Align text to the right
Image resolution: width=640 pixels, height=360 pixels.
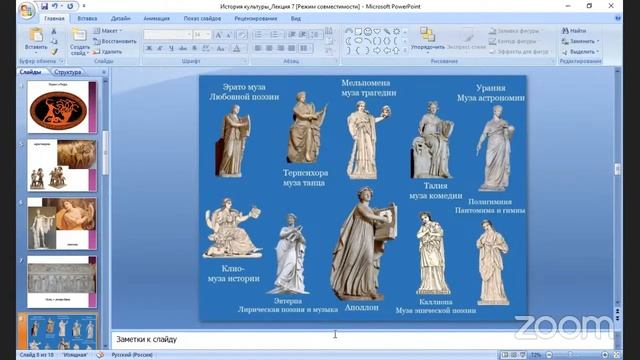coord(280,49)
